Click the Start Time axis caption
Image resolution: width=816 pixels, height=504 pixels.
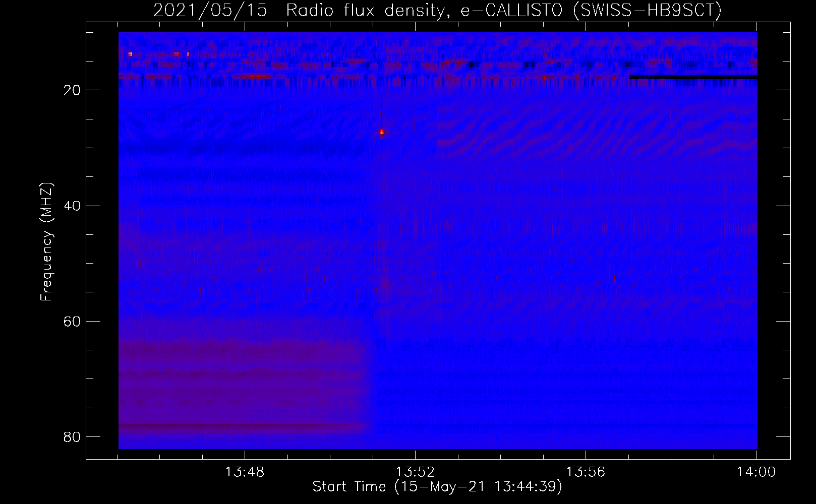click(x=437, y=487)
